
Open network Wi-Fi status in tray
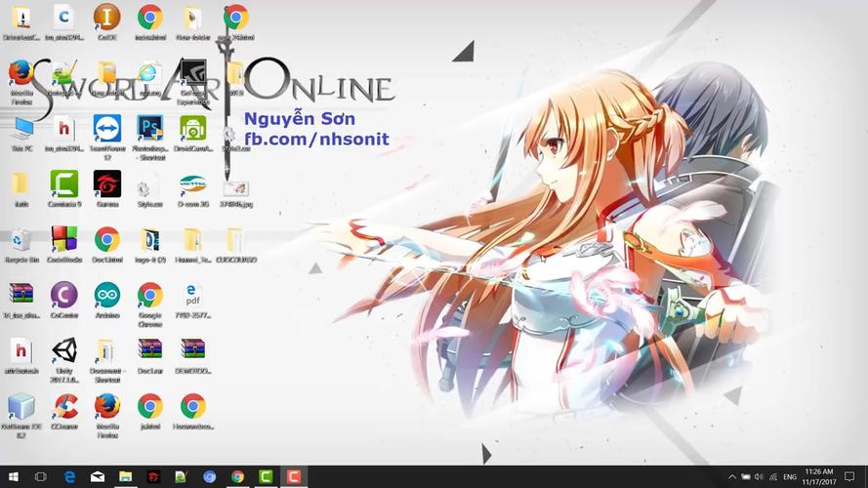772,476
